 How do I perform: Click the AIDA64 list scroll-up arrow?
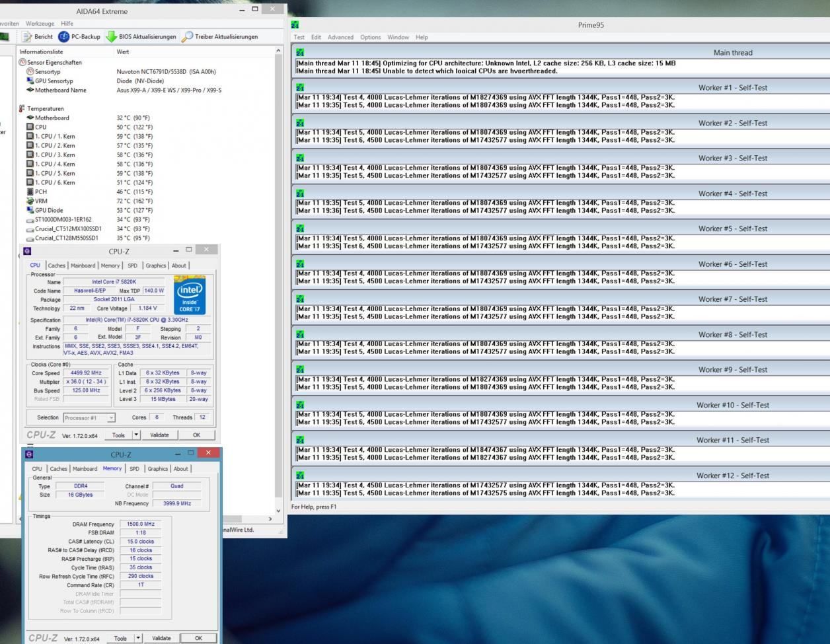point(278,52)
